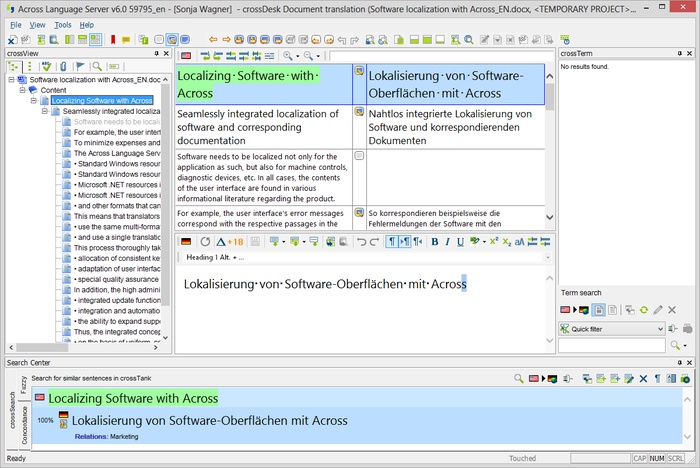
Task: Click vertical scrollbar of translation segment grid
Action: coord(550,147)
